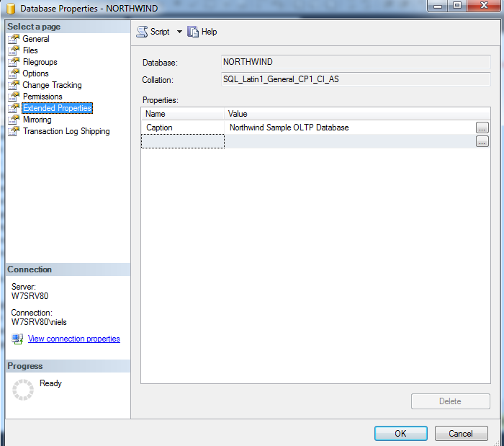This screenshot has width=504, height=446.
Task: Open the General page
Action: 36,39
